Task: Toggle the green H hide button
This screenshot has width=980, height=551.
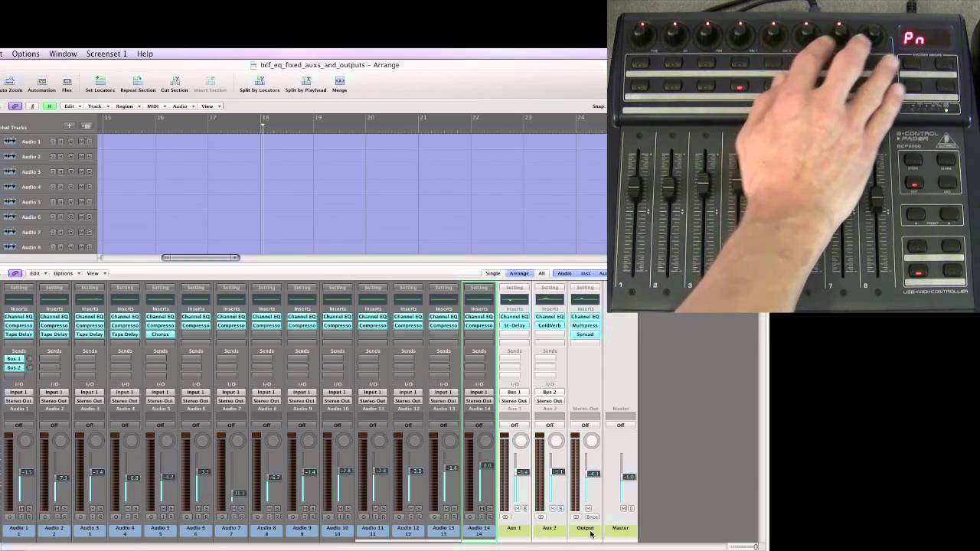Action: pos(49,106)
